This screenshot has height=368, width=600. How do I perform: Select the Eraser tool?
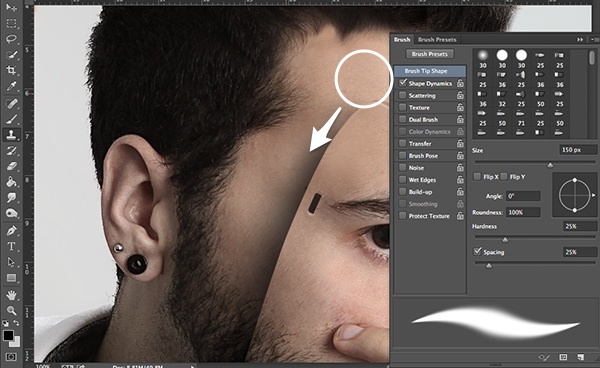pos(11,166)
